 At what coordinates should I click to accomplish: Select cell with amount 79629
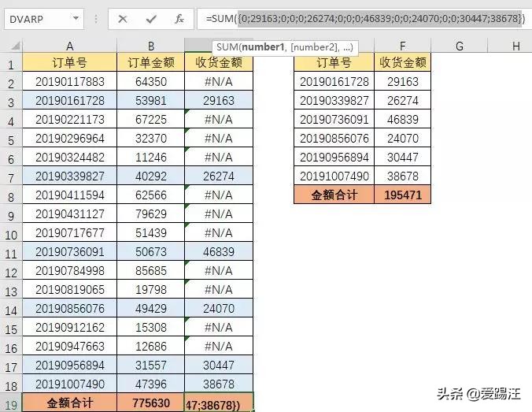coord(151,214)
